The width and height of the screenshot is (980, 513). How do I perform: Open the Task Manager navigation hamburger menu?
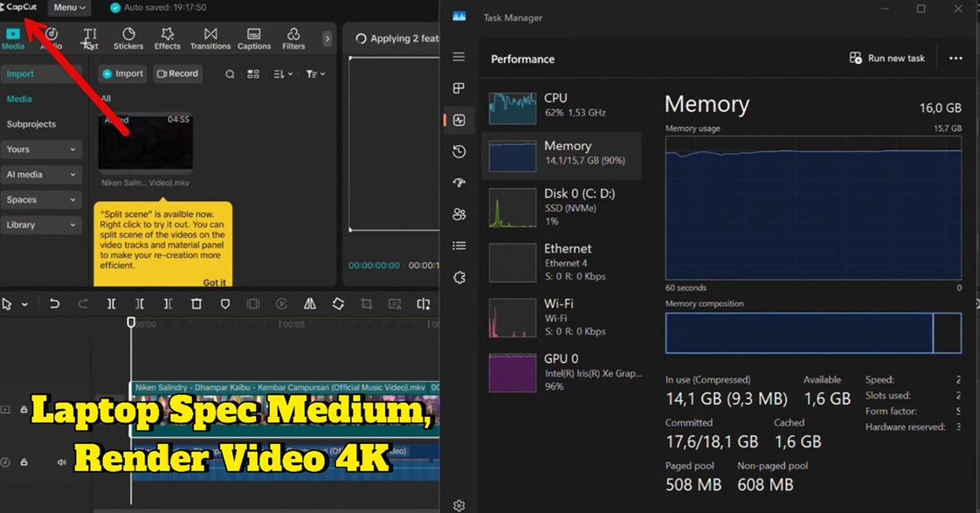click(459, 57)
